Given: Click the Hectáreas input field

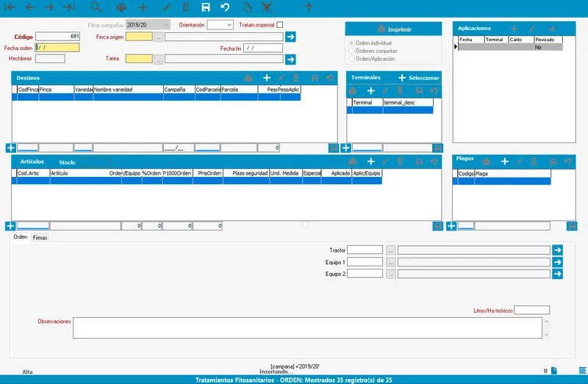Looking at the screenshot, I should click(x=50, y=59).
